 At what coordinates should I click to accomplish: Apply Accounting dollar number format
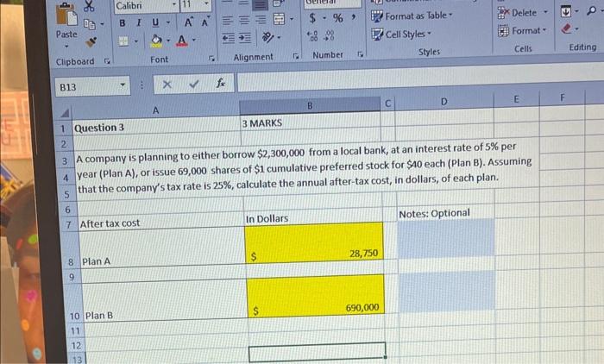tap(312, 18)
